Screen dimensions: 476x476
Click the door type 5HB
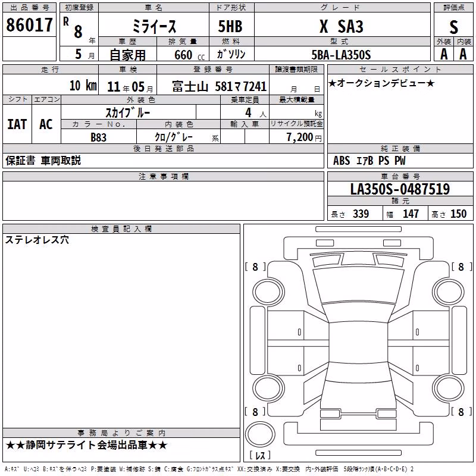click(x=230, y=26)
